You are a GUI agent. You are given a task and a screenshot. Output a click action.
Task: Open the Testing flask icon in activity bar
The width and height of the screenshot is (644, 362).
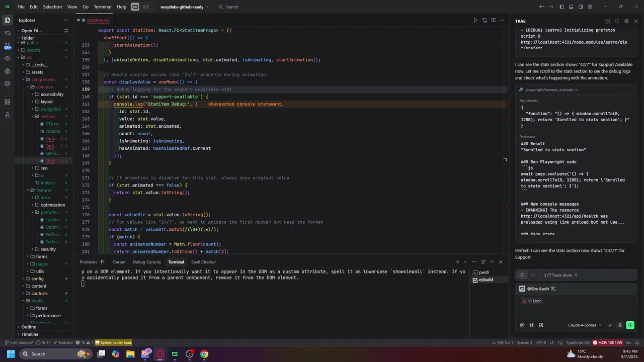click(x=8, y=115)
